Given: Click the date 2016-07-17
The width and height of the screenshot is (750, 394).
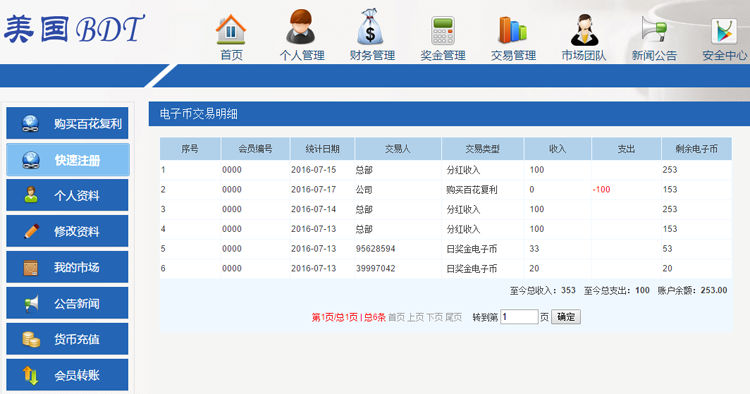Looking at the screenshot, I should [313, 189].
